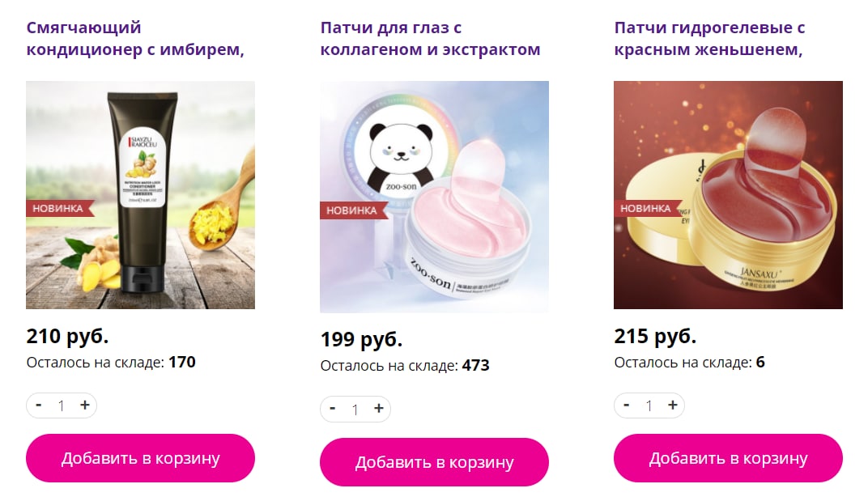Increase quantity for ginger conditioner
The width and height of the screenshot is (868, 501).
coord(85,405)
